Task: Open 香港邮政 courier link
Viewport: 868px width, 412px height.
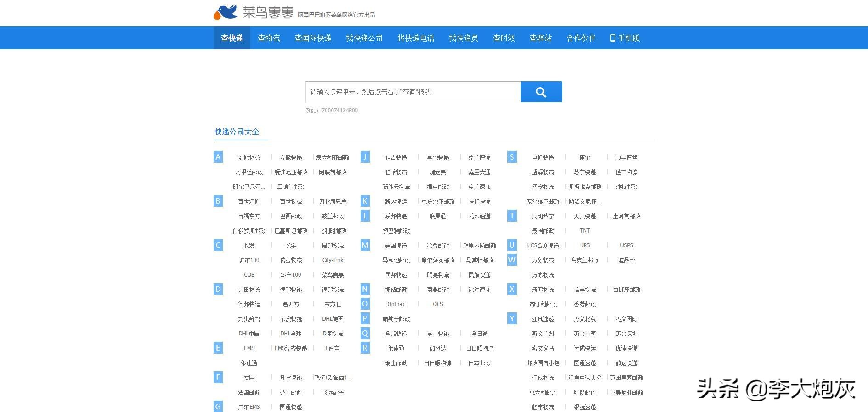Action: point(585,304)
